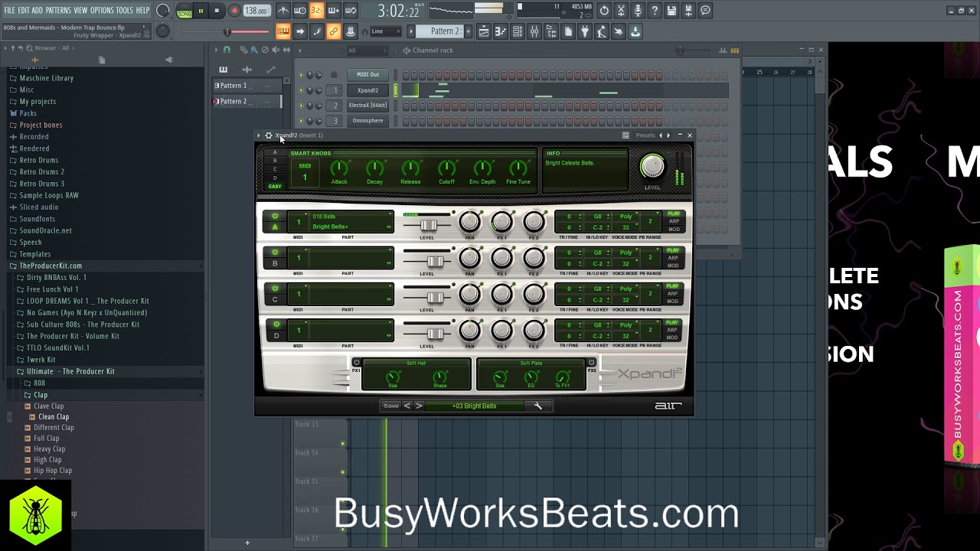The image size is (980, 551).
Task: Open the Soft Plate FX2 type dropdown
Action: 531,363
